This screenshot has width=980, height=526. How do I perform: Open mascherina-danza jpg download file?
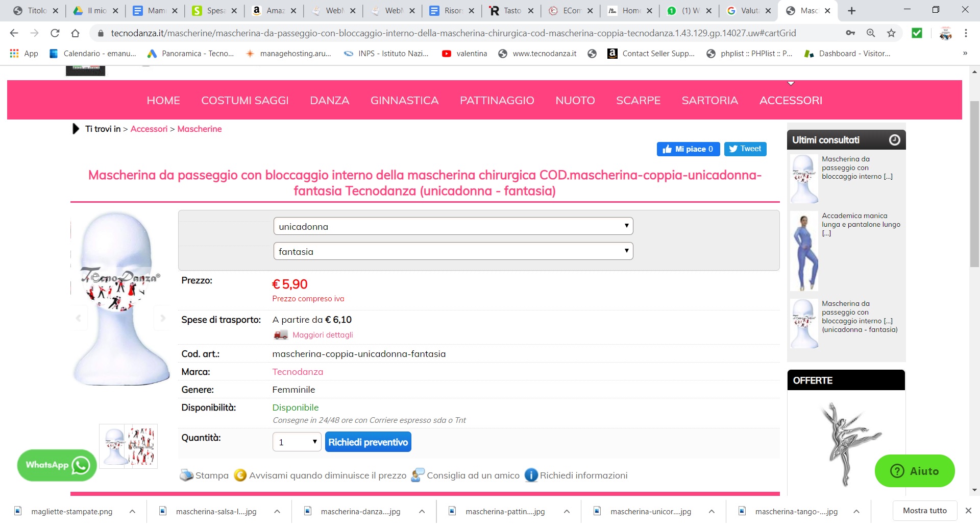[x=360, y=511]
